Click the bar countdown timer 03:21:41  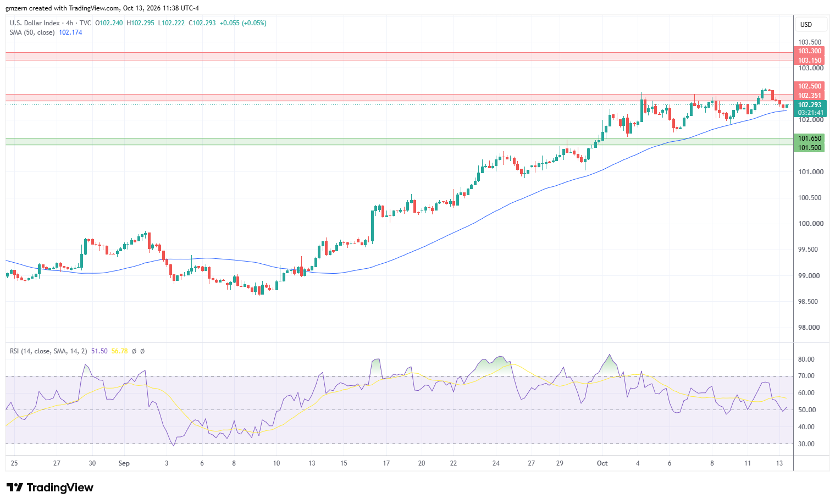810,113
